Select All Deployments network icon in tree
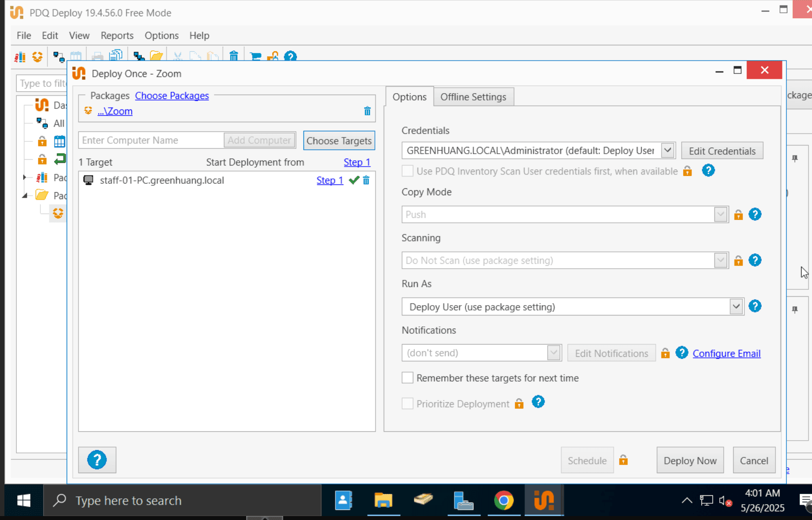Viewport: 812px width, 520px height. click(x=42, y=123)
